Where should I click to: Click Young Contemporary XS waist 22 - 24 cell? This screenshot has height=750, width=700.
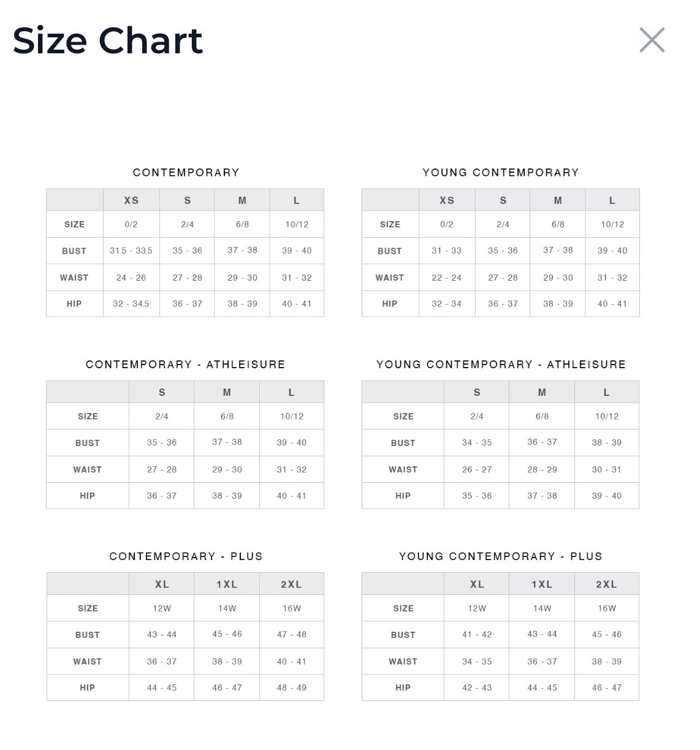point(447,278)
